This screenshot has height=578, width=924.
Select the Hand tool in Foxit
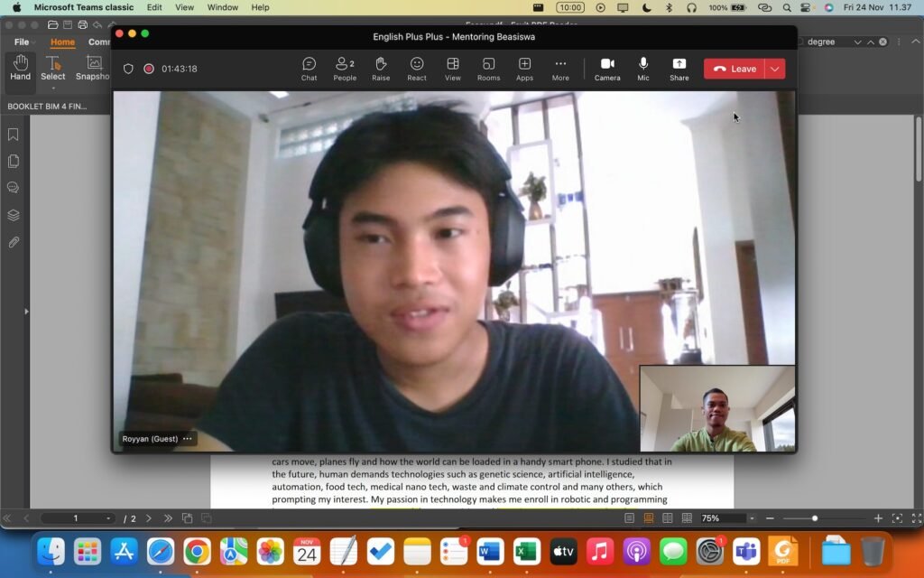(x=19, y=66)
